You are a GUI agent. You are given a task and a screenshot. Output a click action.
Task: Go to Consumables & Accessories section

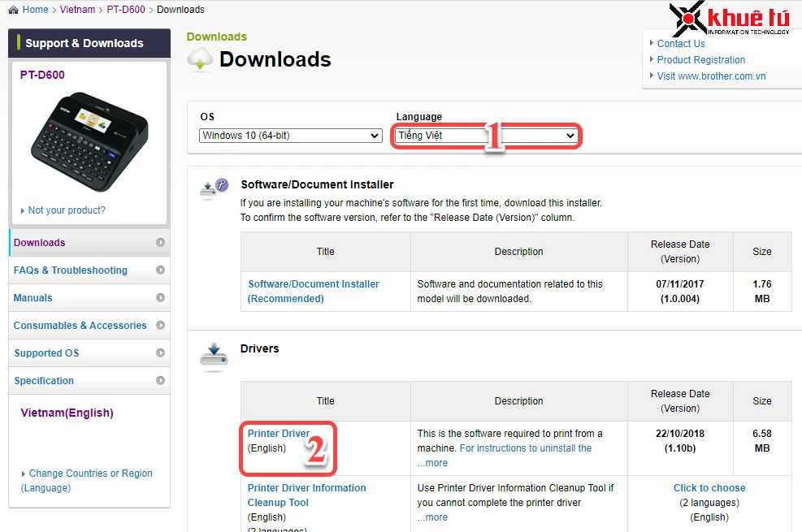(80, 326)
